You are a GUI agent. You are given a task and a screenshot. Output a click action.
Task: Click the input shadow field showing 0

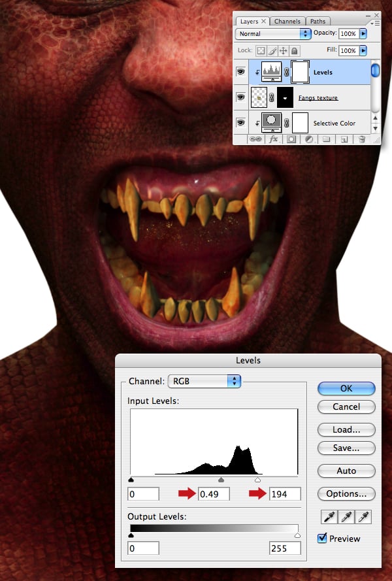(143, 494)
